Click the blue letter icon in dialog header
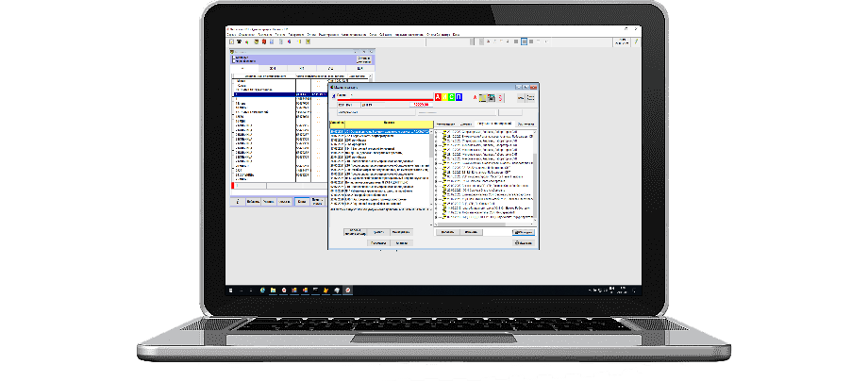The width and height of the screenshot is (868, 382). point(459,97)
